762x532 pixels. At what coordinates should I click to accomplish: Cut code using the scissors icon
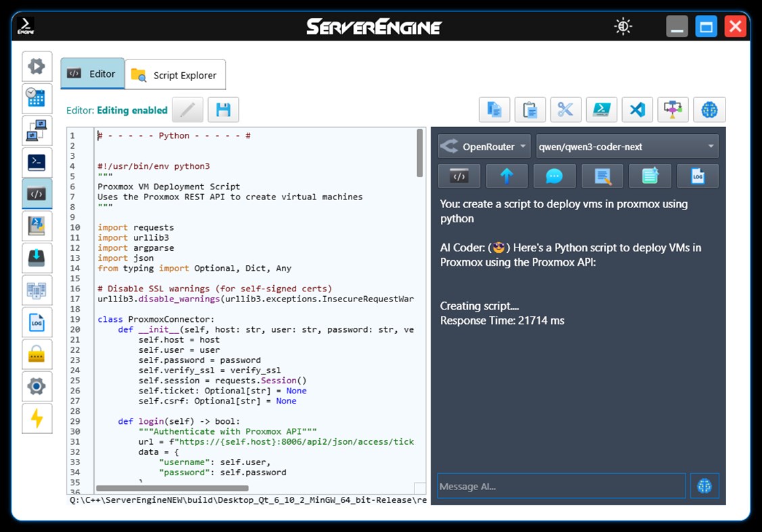[567, 110]
